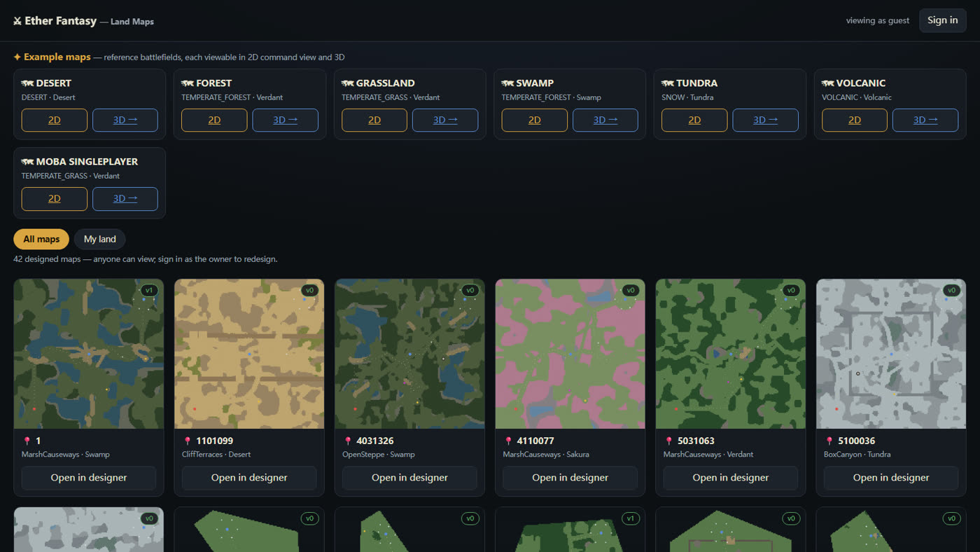This screenshot has height=552, width=980.
Task: Click the pin icon beside map 5100036
Action: coord(829,441)
